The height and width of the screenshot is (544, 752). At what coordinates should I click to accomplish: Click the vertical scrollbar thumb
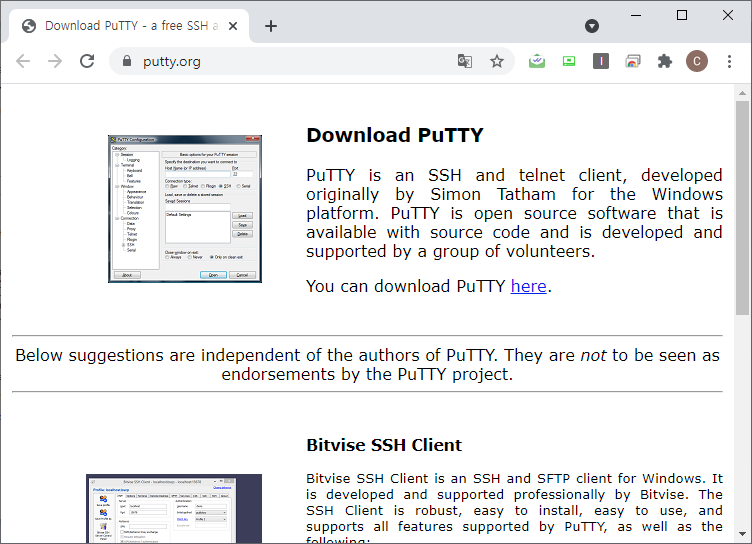tap(742, 208)
